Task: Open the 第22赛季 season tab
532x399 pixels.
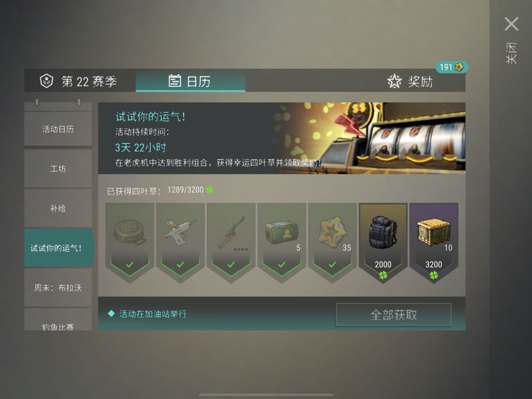Action: (x=80, y=81)
